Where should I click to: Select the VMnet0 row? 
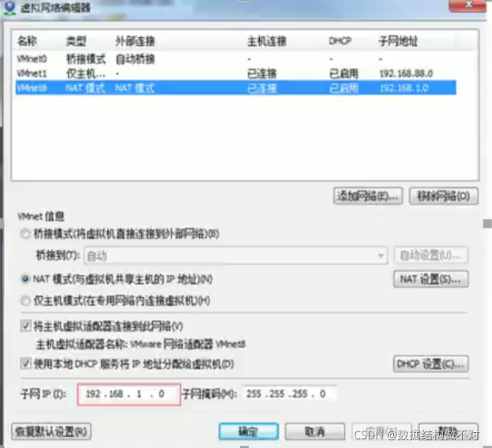pos(236,58)
